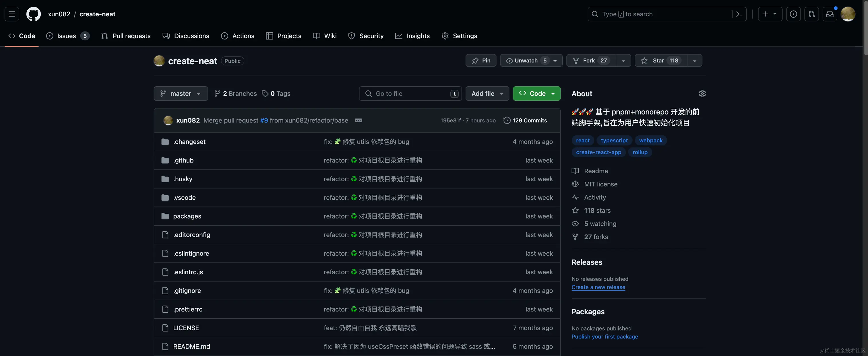Expand the green Code dropdown

click(536, 94)
